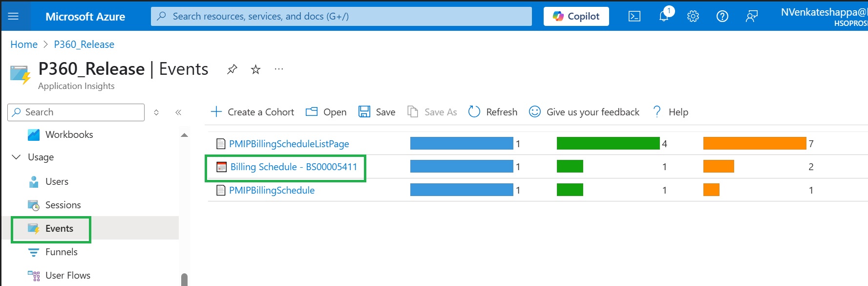Screen dimensions: 868x286
Task: Click the global search resources field
Action: point(341,16)
